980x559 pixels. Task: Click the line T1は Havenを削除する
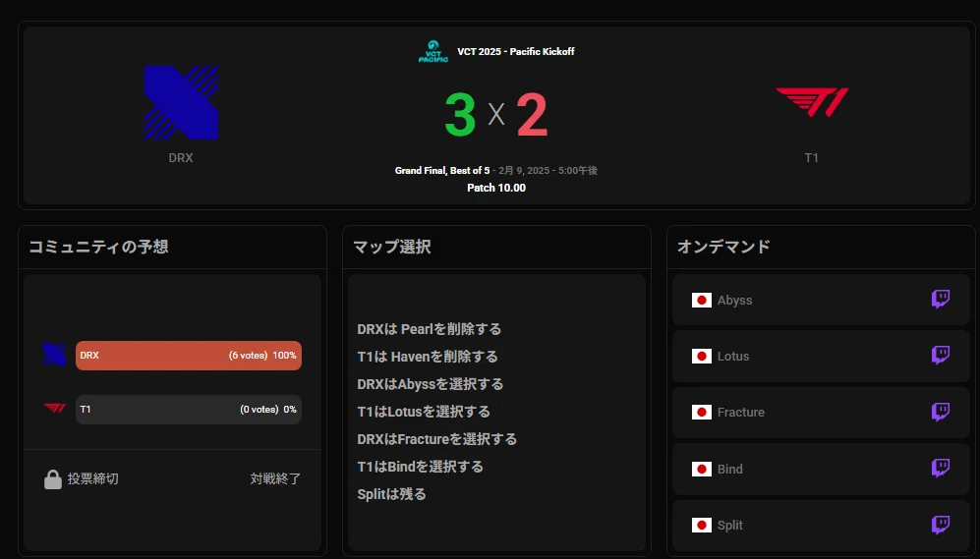click(x=428, y=357)
